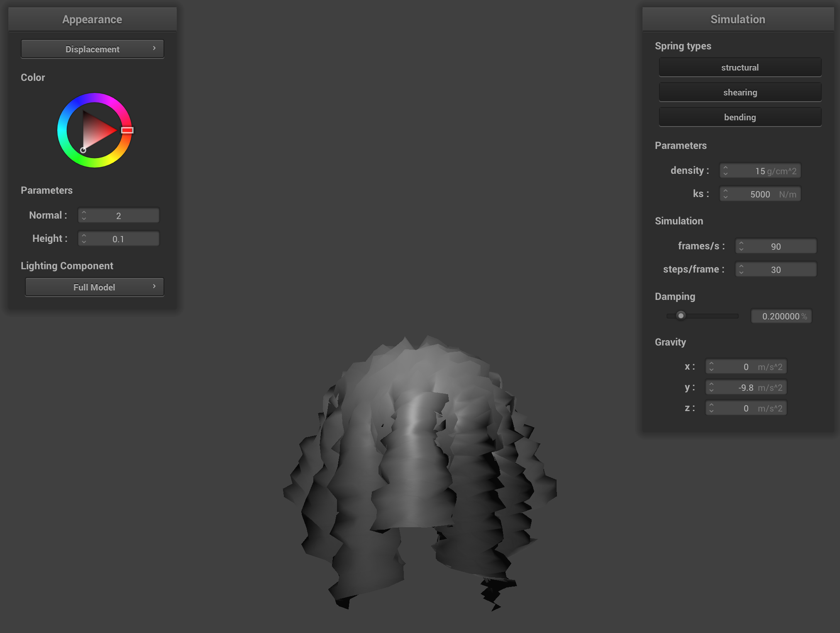Toggle the bending spring type
This screenshot has height=633, width=840.
(x=740, y=117)
